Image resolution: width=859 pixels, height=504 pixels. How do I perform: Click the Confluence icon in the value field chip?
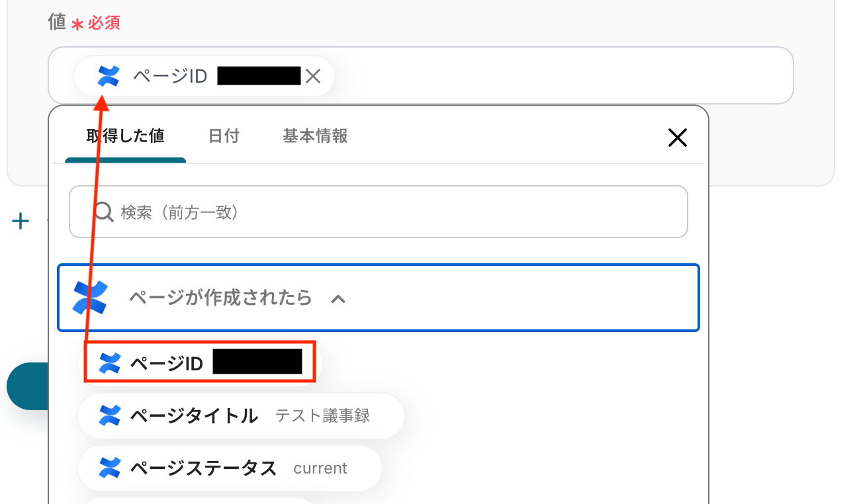tap(108, 77)
